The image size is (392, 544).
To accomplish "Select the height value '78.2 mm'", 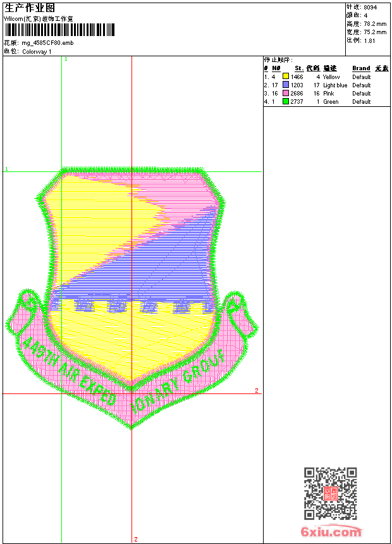I will pyautogui.click(x=375, y=24).
